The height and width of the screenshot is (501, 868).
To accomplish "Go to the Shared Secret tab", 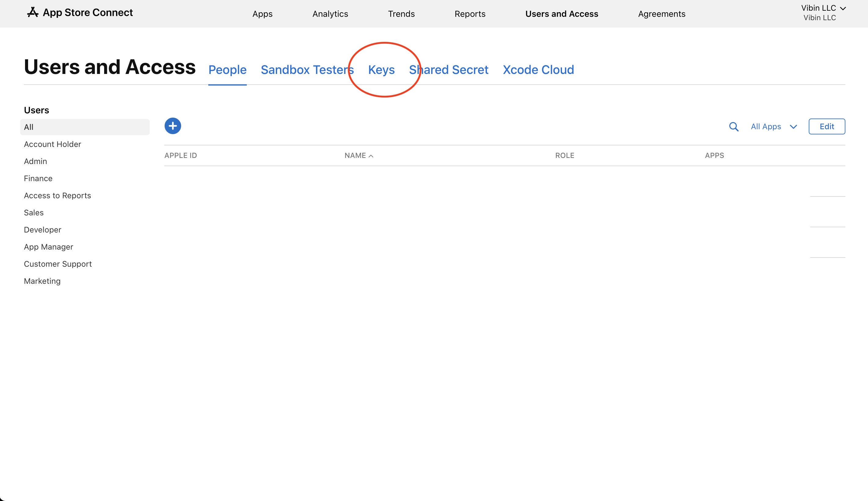I will 448,70.
